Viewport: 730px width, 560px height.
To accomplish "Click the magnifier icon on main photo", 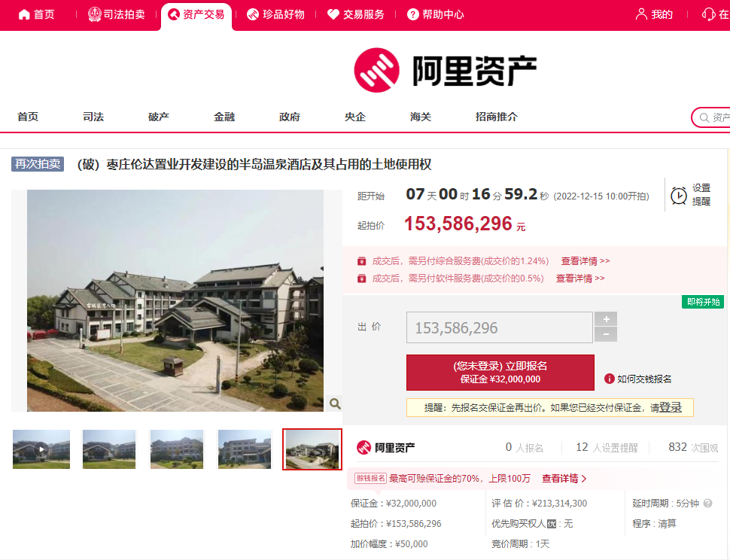I will click(335, 403).
